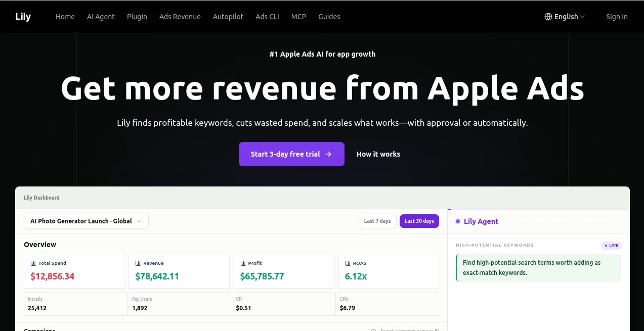The width and height of the screenshot is (644, 331).
Task: Click the Sign In link
Action: pyautogui.click(x=617, y=17)
